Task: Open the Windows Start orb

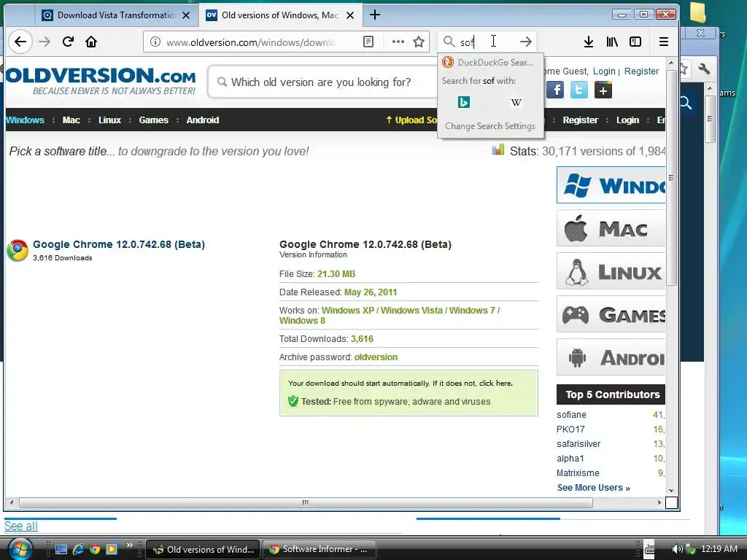Action: tap(20, 548)
